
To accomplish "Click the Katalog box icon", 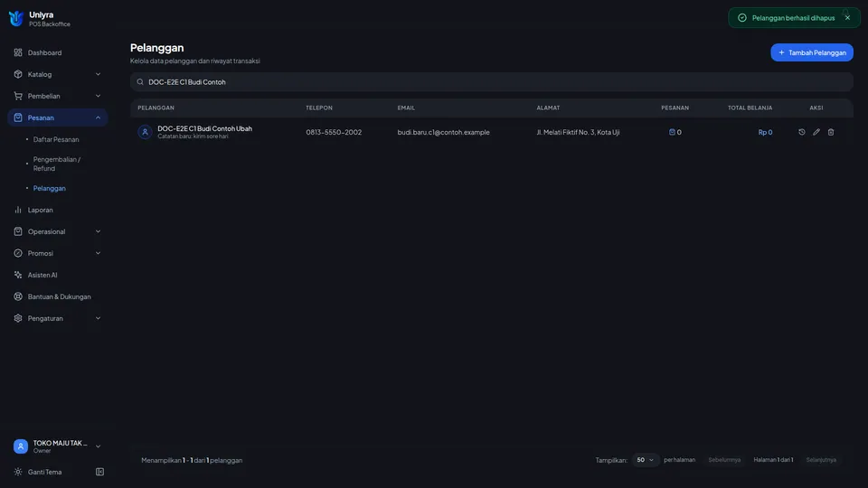I will (18, 74).
